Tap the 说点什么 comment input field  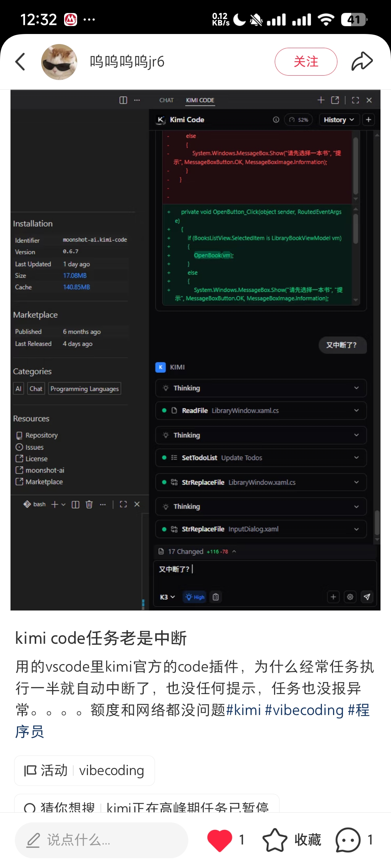coord(101,840)
